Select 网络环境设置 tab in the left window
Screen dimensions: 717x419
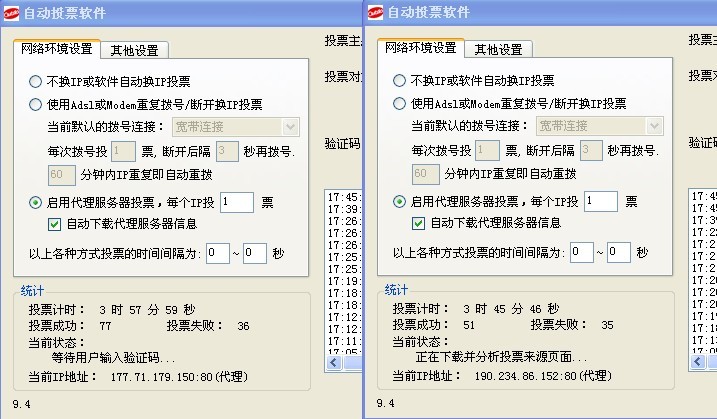point(57,48)
